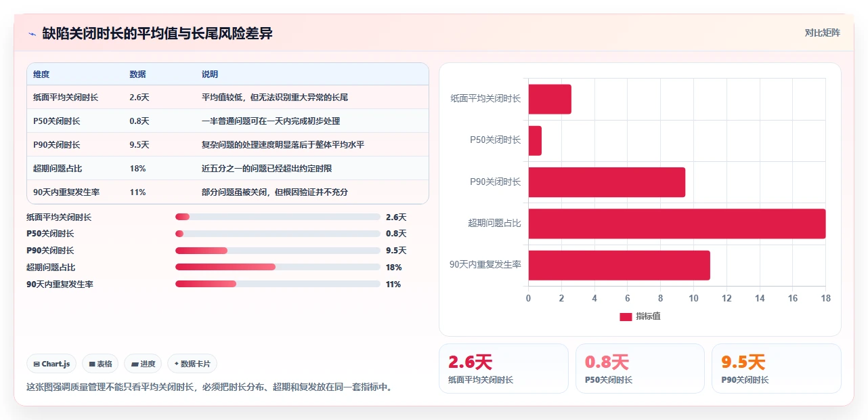Click the 0.8天 value in table
Viewport: 868px width, 420px height.
pyautogui.click(x=139, y=121)
